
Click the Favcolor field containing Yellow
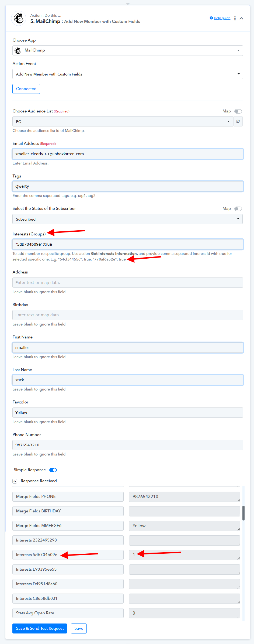[x=128, y=413]
